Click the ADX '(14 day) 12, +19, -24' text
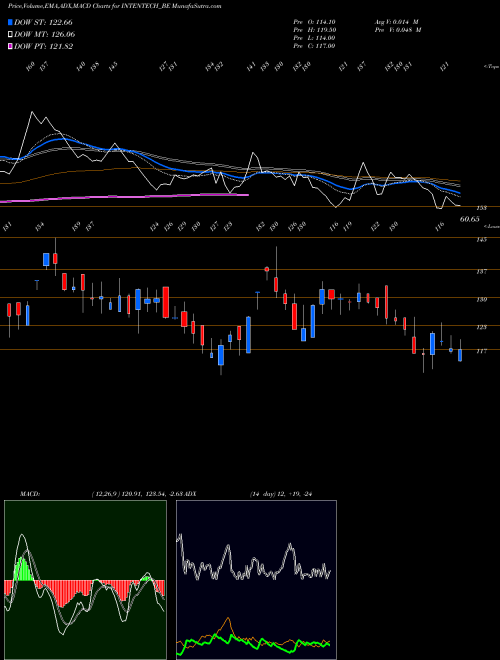The width and height of the screenshot is (500, 660). 281,494
